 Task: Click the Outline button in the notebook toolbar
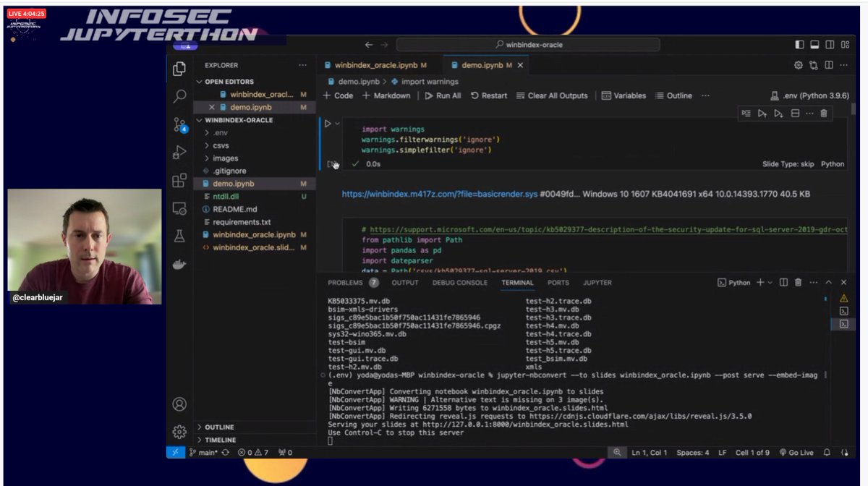pyautogui.click(x=673, y=95)
